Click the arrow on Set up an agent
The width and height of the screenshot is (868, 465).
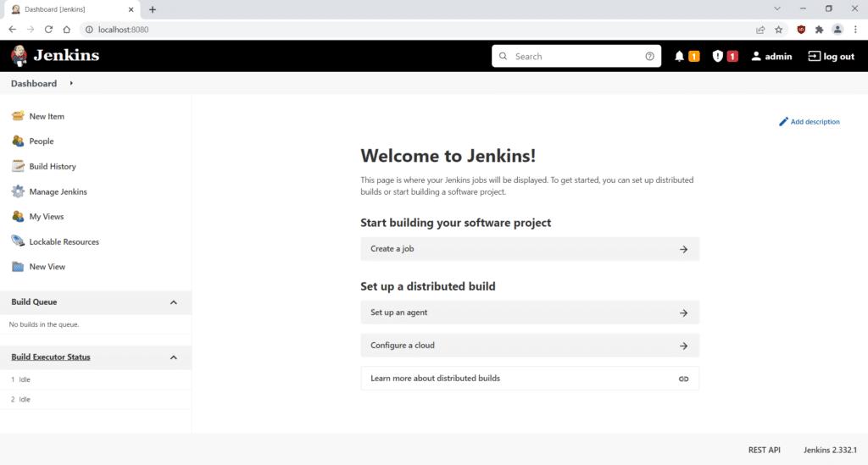point(684,313)
